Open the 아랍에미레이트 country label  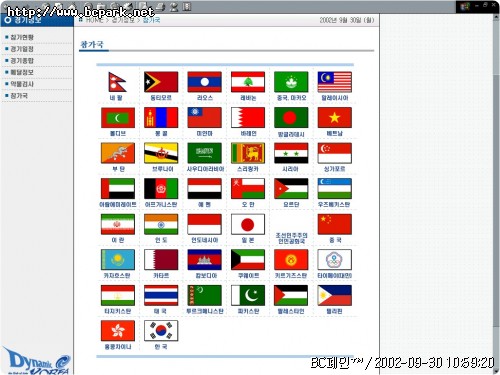[x=118, y=204]
